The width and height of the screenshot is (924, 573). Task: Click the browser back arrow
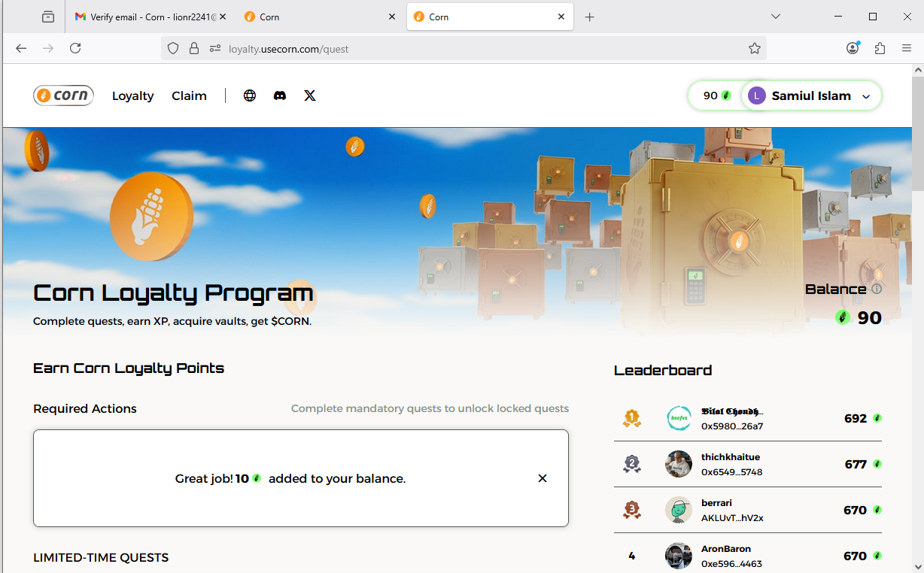point(21,48)
